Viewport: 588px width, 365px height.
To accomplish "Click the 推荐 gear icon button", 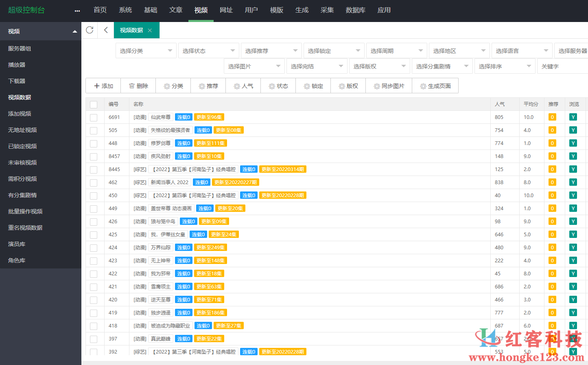I will (x=208, y=86).
